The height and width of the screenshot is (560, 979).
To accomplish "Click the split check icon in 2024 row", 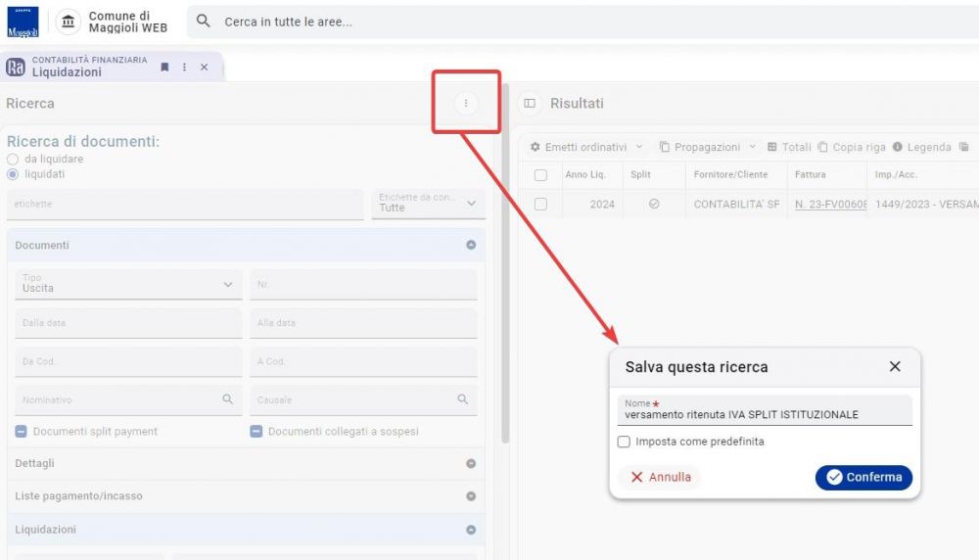I will [654, 204].
